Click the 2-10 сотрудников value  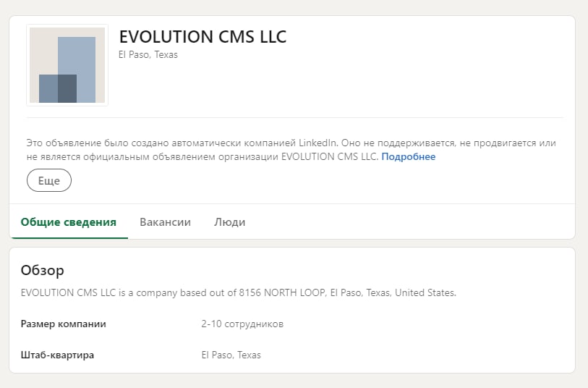(x=242, y=324)
